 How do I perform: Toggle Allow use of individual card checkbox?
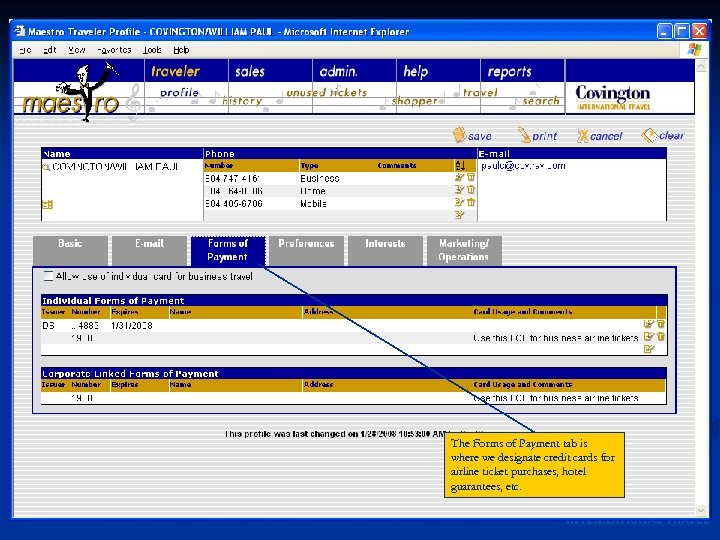[x=48, y=276]
